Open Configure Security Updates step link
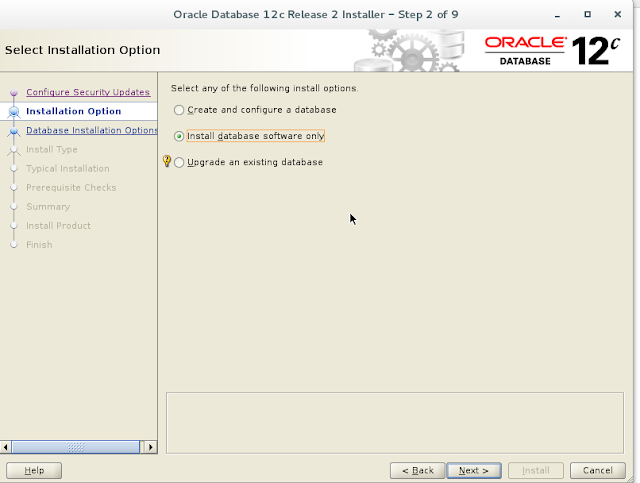The width and height of the screenshot is (640, 483). pos(88,92)
